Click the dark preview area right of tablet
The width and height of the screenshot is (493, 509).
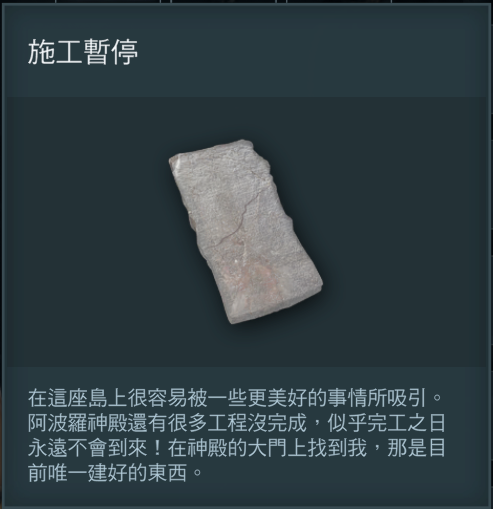click(x=405, y=231)
